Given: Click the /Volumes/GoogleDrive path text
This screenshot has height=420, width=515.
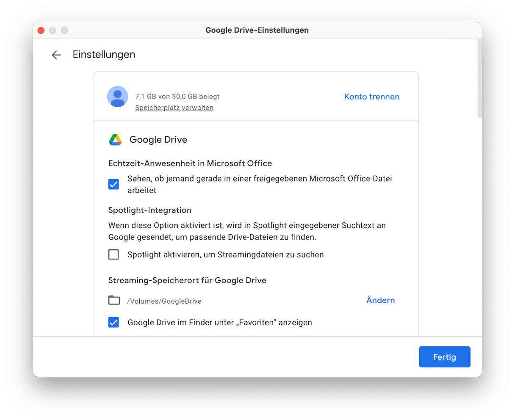Looking at the screenshot, I should point(164,301).
